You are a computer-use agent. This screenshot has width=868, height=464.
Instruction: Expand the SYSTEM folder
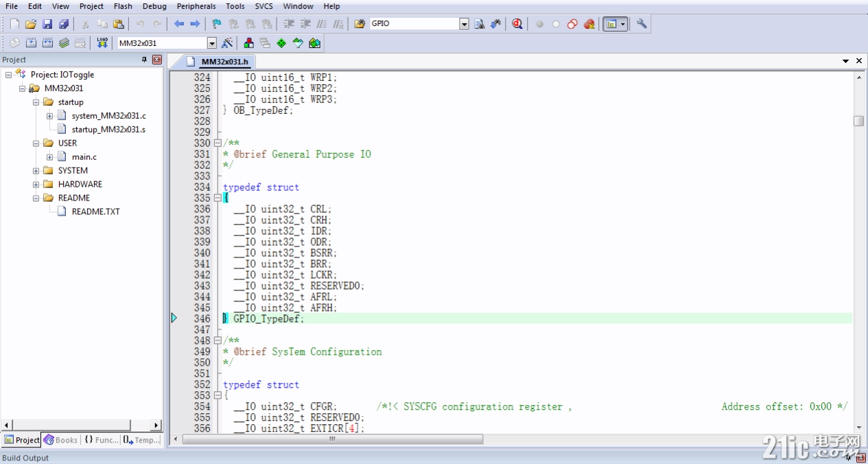pos(36,170)
